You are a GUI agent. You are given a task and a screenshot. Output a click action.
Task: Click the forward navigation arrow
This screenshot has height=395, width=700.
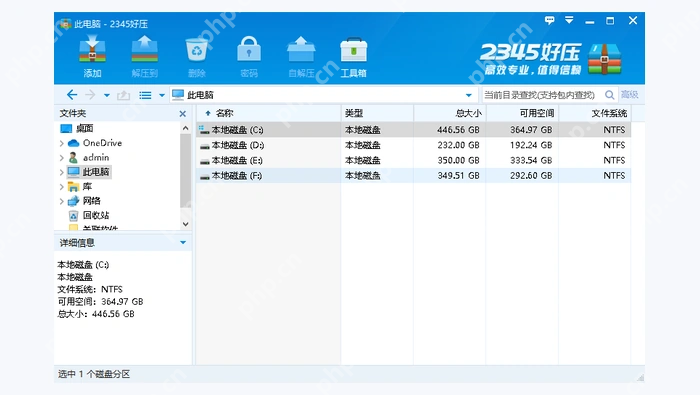(90, 95)
